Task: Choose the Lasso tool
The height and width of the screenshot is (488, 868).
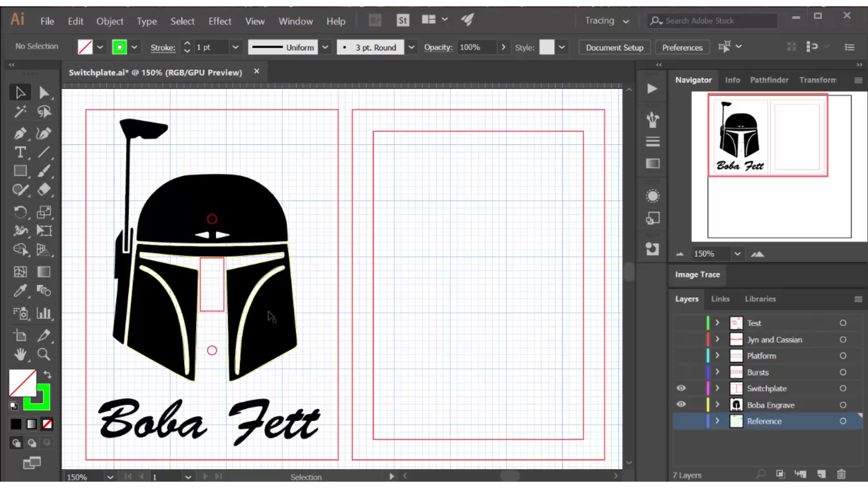Action: coord(44,112)
